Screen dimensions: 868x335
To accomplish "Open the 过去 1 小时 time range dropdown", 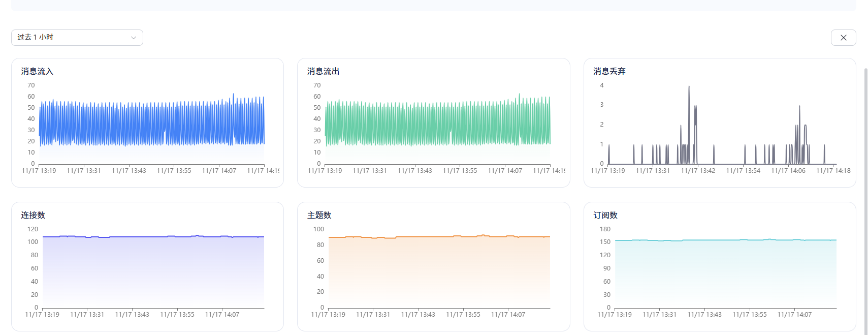I will pos(76,38).
